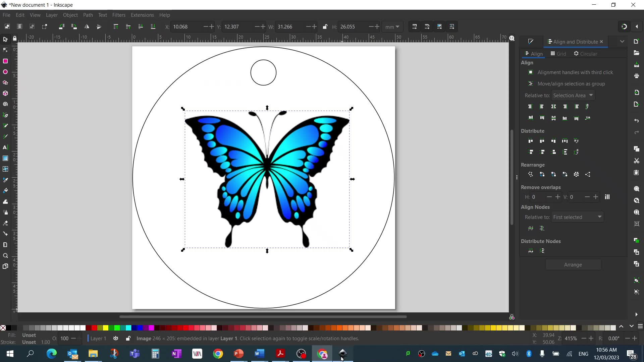Click the Undo icon in commands bar
The width and height of the screenshot is (644, 362).
(x=636, y=120)
